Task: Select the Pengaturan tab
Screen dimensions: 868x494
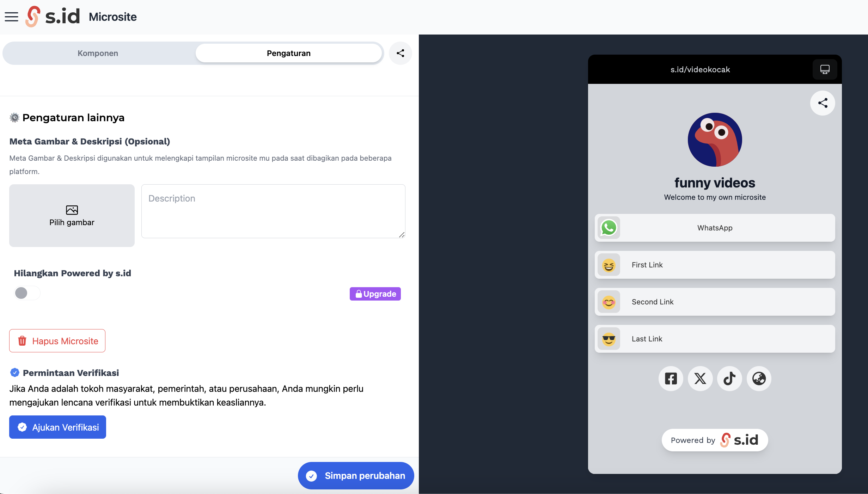Action: pyautogui.click(x=289, y=53)
